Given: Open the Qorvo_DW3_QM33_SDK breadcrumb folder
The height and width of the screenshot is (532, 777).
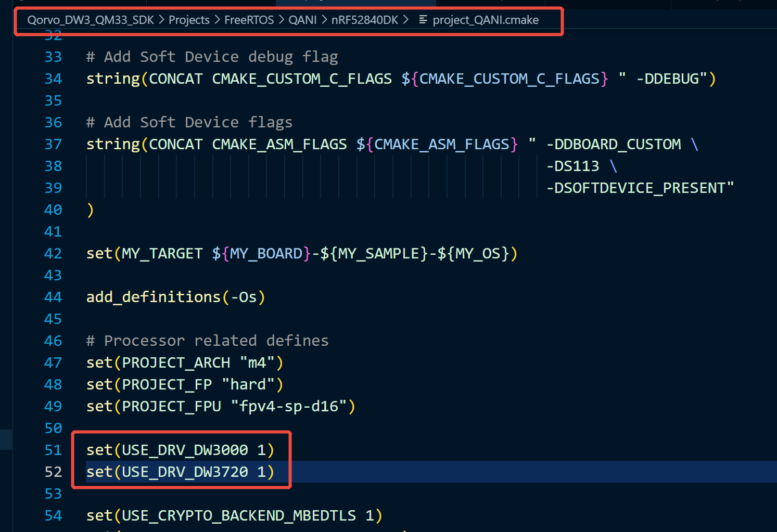Looking at the screenshot, I should 91,20.
